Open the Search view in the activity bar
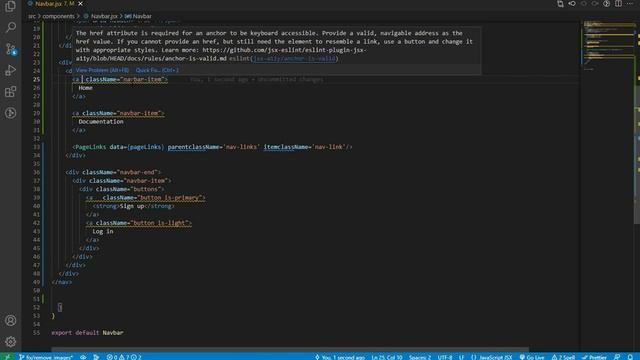 pos(11,27)
